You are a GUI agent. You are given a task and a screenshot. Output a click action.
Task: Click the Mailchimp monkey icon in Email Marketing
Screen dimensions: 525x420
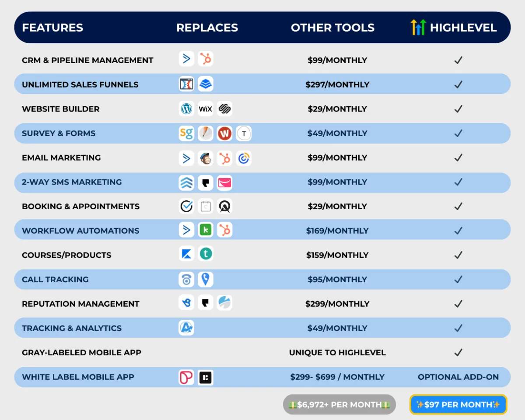click(206, 158)
